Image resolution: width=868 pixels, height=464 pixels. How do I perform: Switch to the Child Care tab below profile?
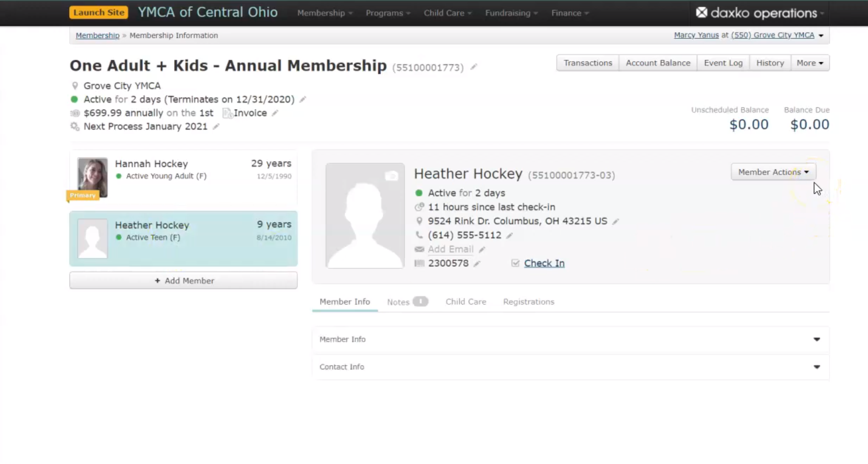466,302
